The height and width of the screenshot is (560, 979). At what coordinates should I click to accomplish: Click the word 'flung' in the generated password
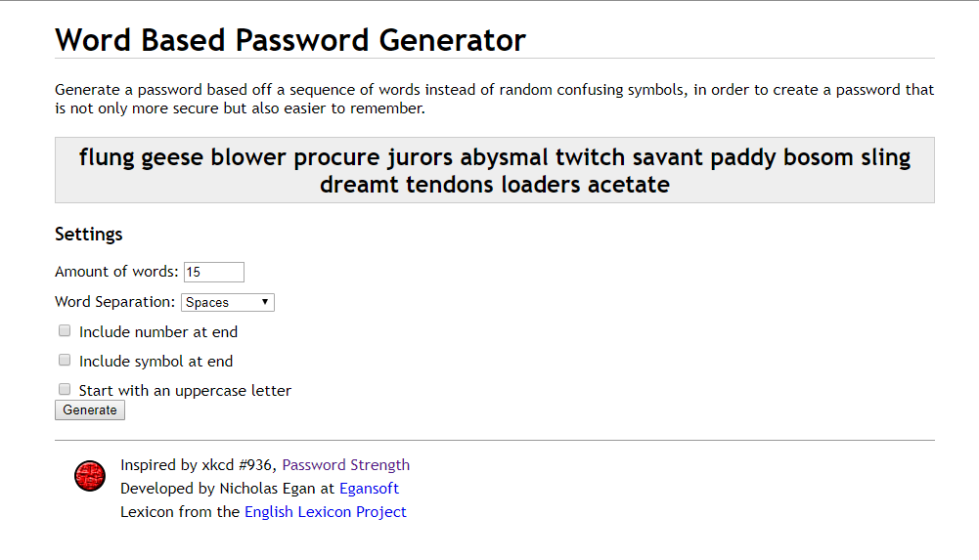pyautogui.click(x=107, y=157)
